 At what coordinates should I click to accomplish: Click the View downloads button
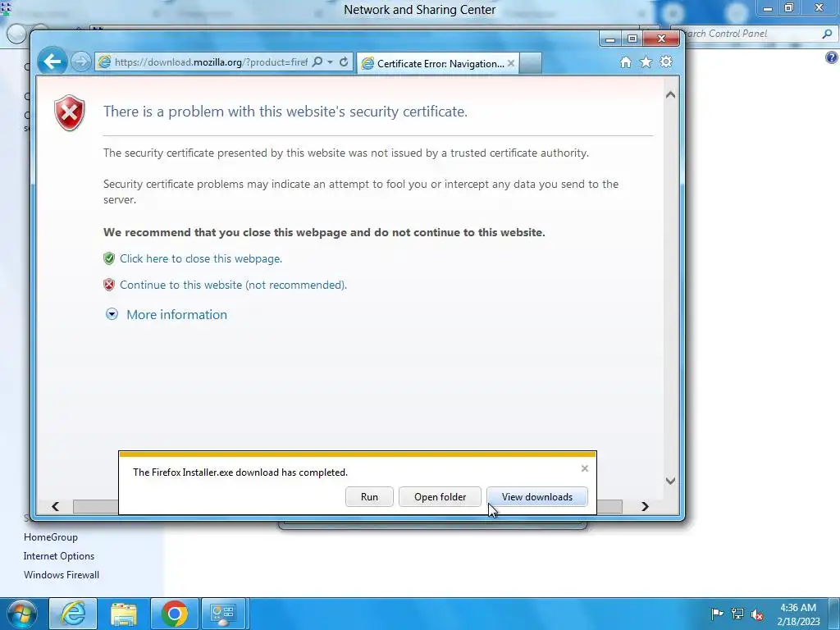[536, 497]
